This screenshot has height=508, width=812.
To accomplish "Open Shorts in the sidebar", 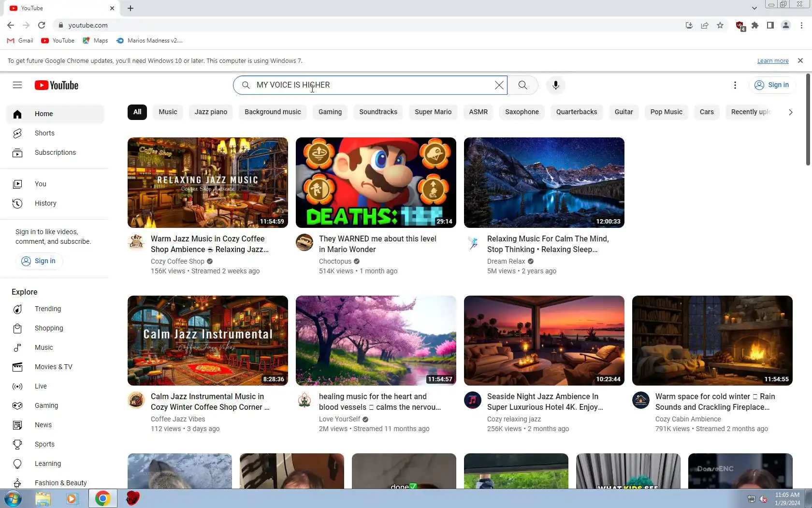I will pos(55,133).
